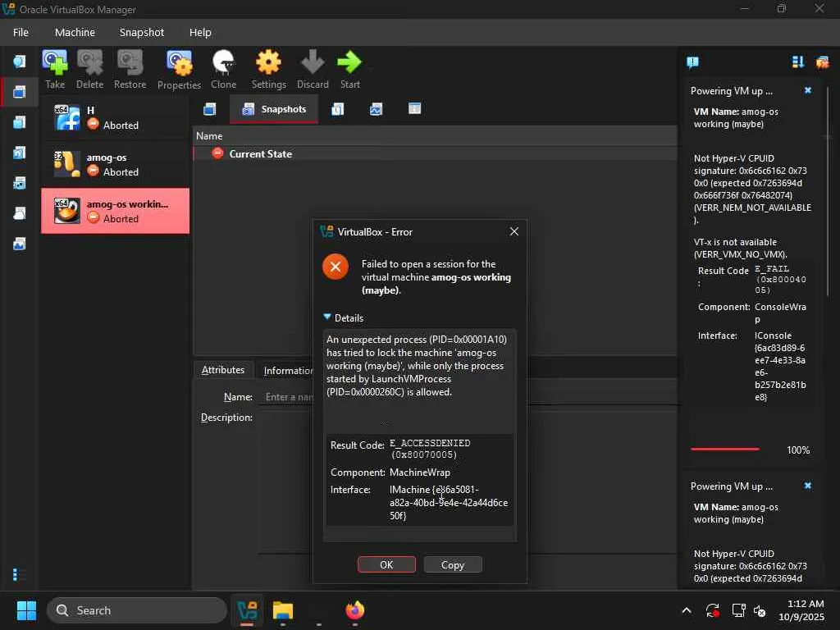Click the Delete snapshot toolbar icon
This screenshot has height=630, width=840.
coord(89,70)
